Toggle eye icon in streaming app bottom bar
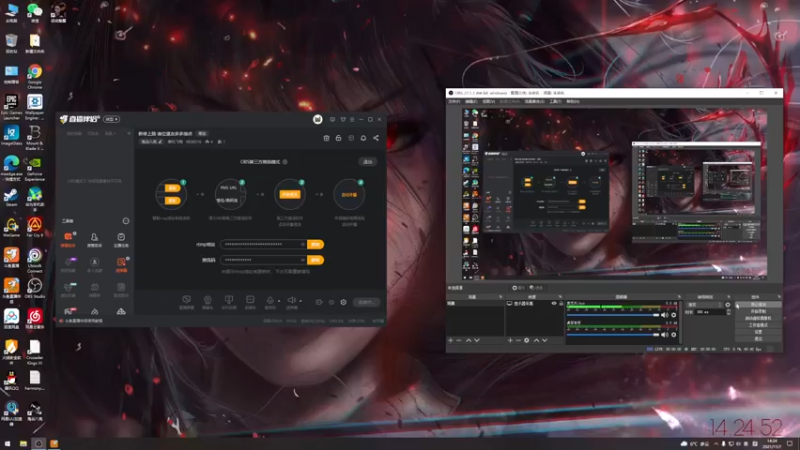Screen dimensions: 800x450 tap(331, 302)
